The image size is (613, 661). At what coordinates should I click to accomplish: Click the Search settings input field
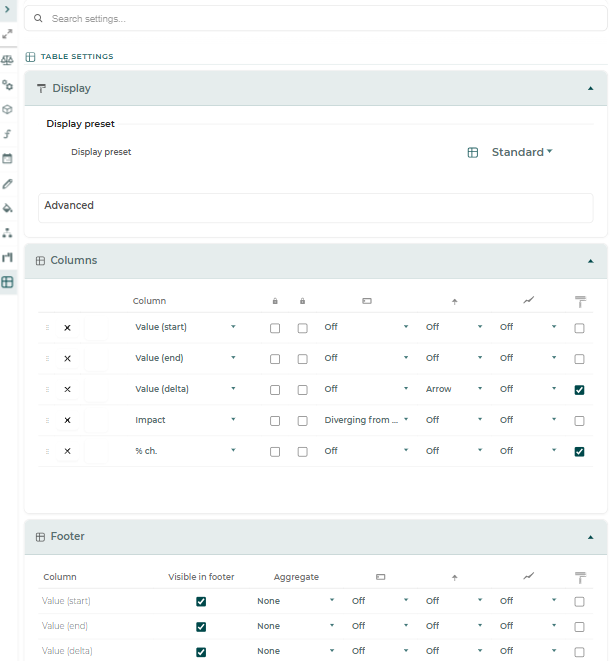point(316,19)
